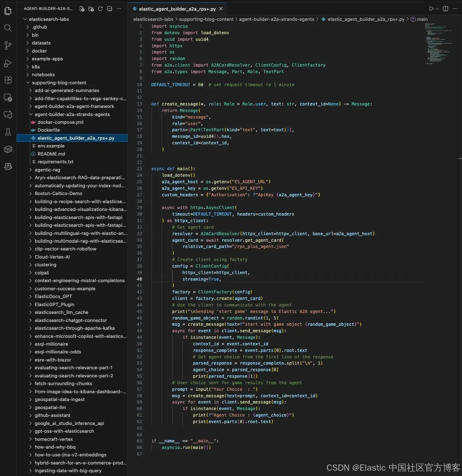Viewport: 462px width, 476px height.
Task: Expand the .github folder
Action: [39, 27]
